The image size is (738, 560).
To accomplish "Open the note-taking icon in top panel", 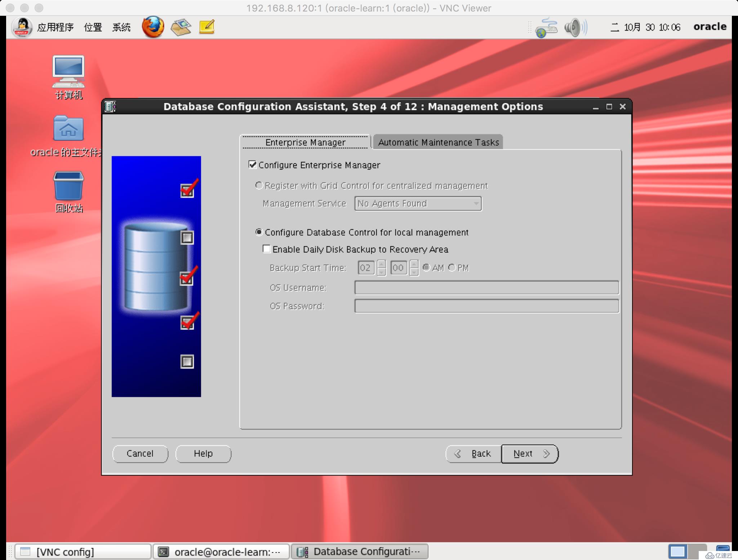I will [207, 27].
